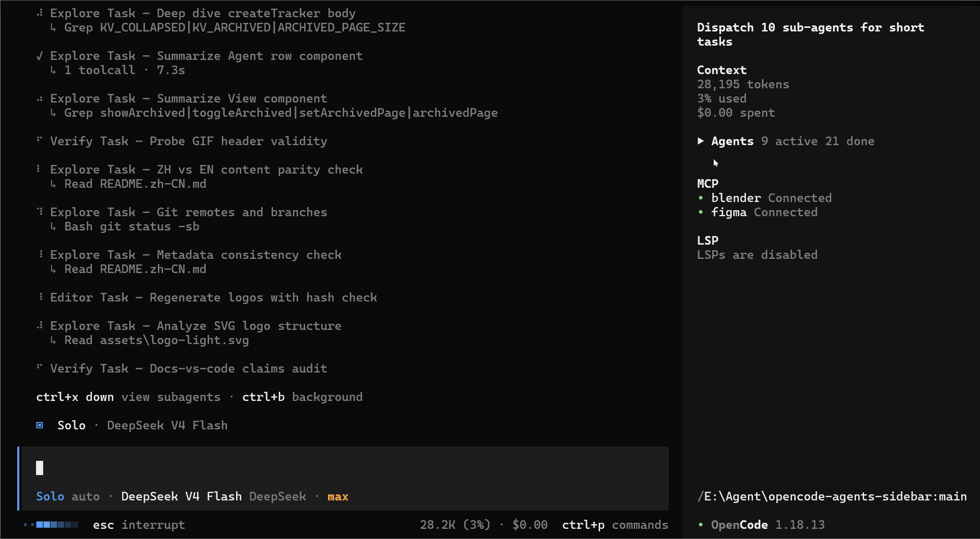Viewport: 980px width, 539px height.
Task: Open Explore Task Metadata consistency check
Action: [195, 255]
